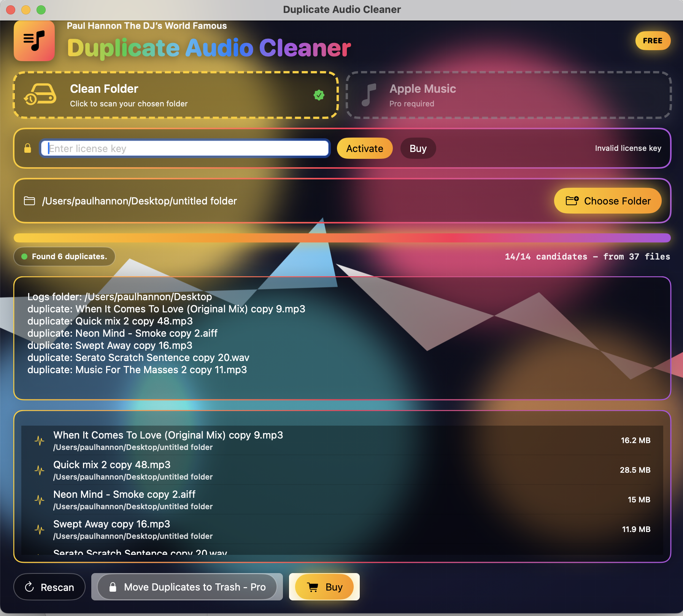683x616 pixels.
Task: Click the Apple Music note icon
Action: tap(369, 95)
